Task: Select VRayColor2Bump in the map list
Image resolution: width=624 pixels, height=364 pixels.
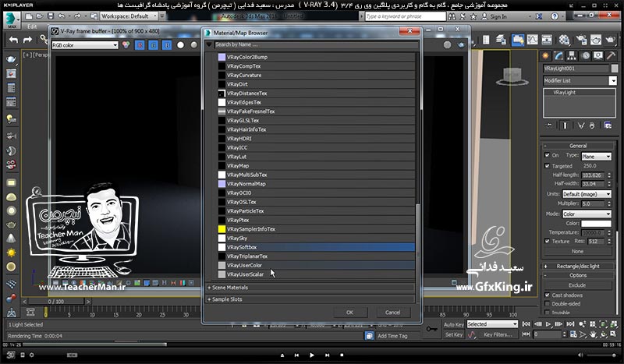Action: coord(316,57)
